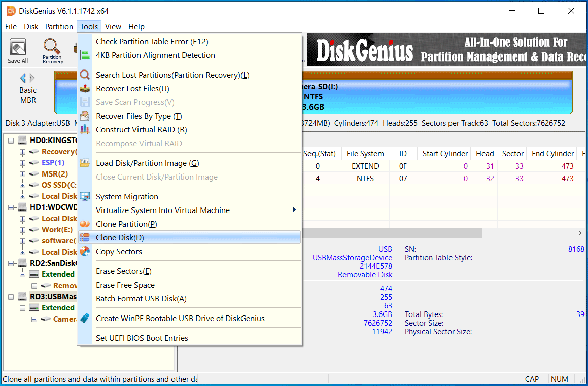Click the USBMassStorageDevice model value
Viewport: 588px width, 386px height.
click(352, 258)
